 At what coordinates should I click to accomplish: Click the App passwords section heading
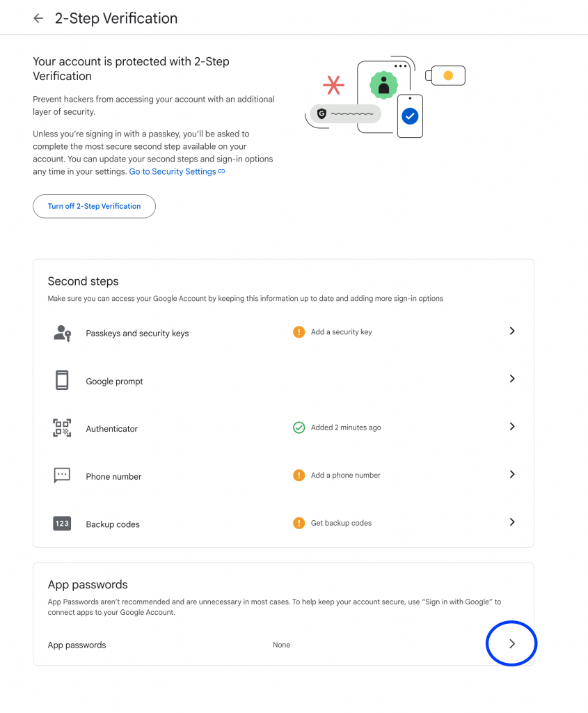tap(88, 585)
